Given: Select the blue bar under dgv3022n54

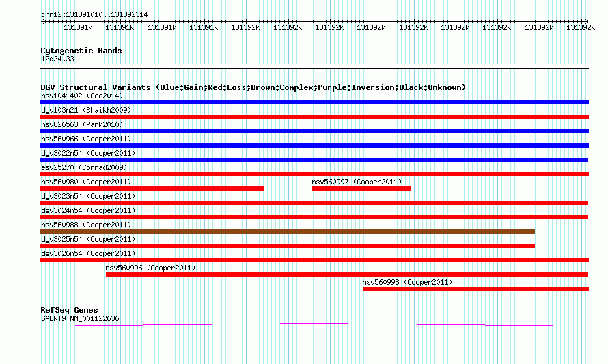Looking at the screenshot, I should (x=314, y=160).
